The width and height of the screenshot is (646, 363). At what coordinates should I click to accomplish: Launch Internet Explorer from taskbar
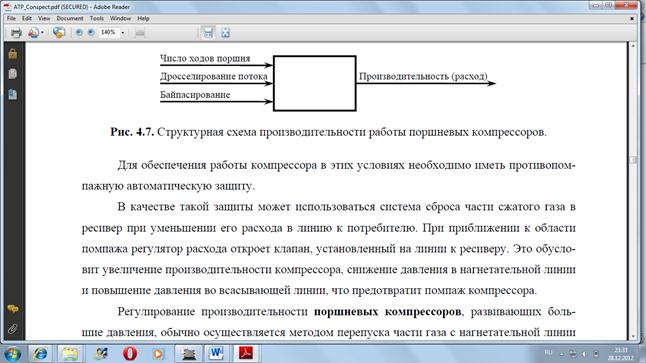point(40,354)
